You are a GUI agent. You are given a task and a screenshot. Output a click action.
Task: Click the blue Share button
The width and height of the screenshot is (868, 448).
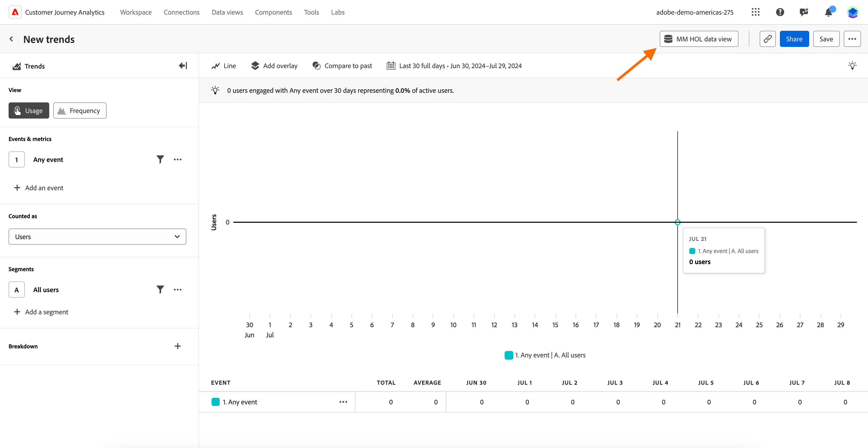pos(794,39)
